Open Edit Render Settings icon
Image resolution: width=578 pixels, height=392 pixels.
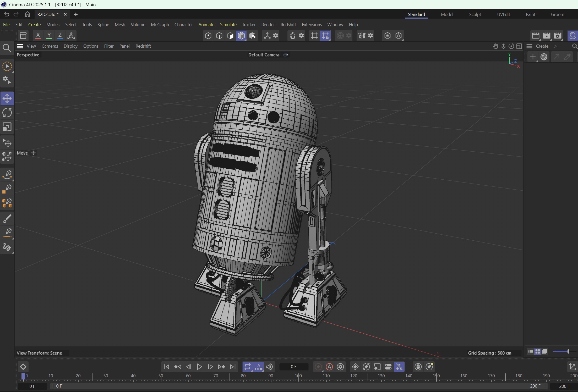tap(558, 36)
